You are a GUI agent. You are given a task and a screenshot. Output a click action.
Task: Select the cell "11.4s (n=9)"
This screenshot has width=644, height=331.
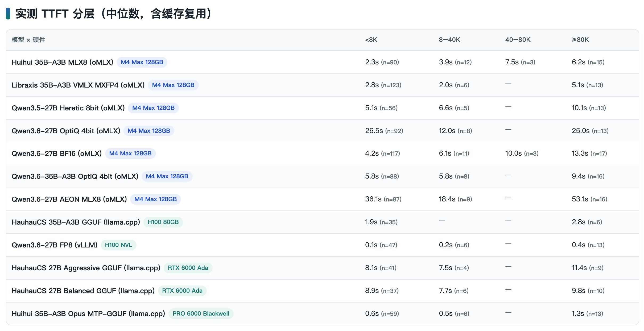coord(588,268)
